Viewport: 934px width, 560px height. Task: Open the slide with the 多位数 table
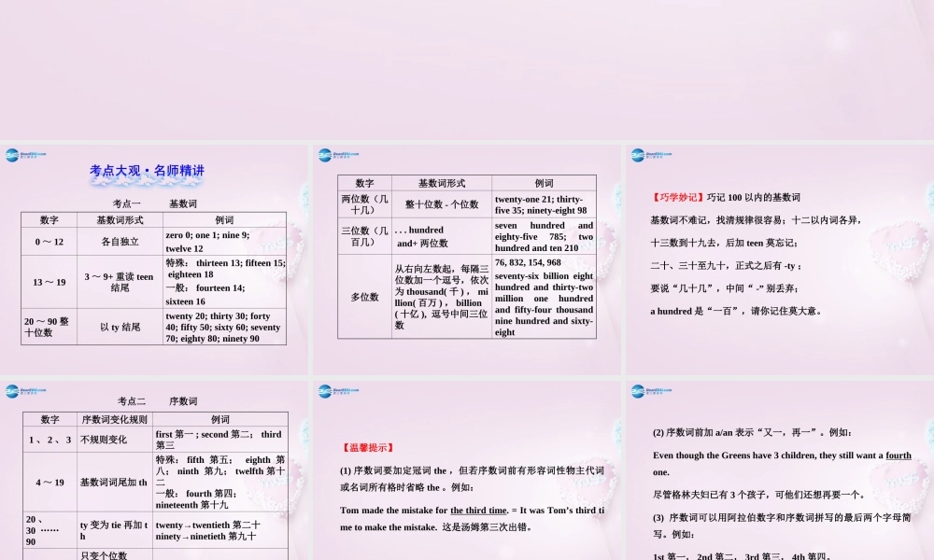click(466, 259)
